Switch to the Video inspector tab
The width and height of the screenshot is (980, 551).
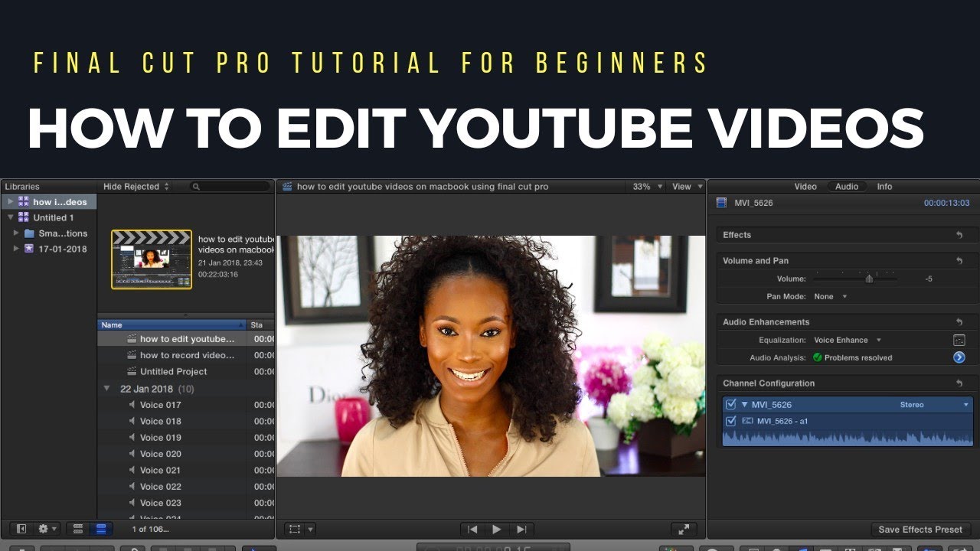click(x=805, y=187)
